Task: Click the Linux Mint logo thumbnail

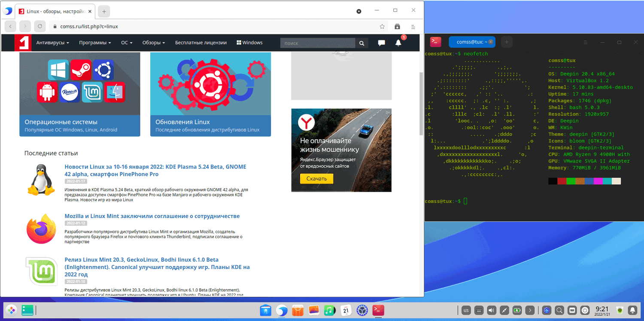Action: pyautogui.click(x=41, y=272)
